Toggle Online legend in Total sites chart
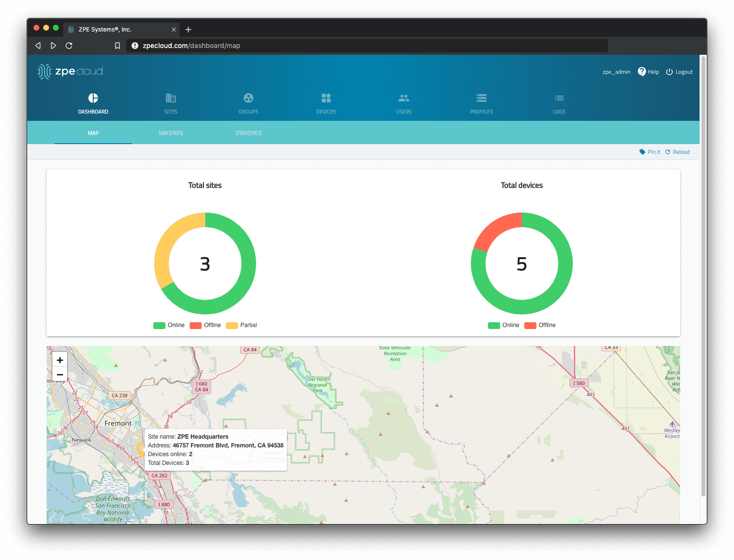 click(169, 325)
